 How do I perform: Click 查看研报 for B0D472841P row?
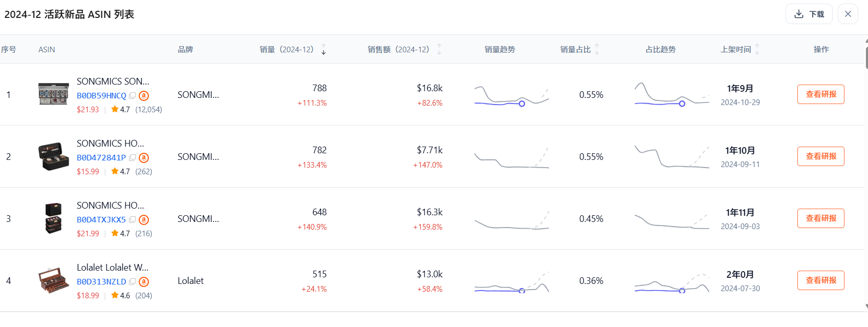(820, 156)
